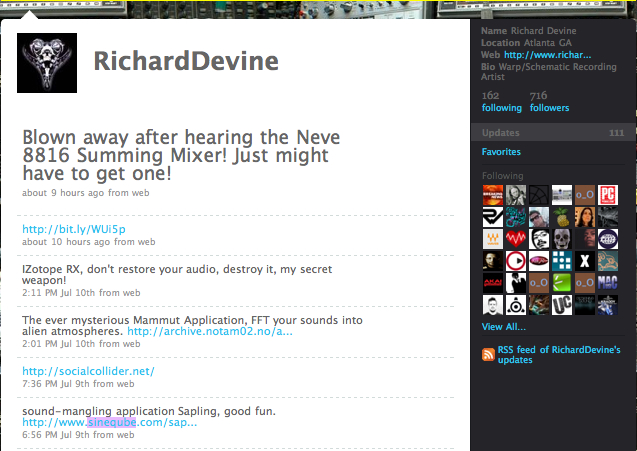Screen dimensions: 637x451
Task: Click the 111 updates count
Action: coord(616,133)
